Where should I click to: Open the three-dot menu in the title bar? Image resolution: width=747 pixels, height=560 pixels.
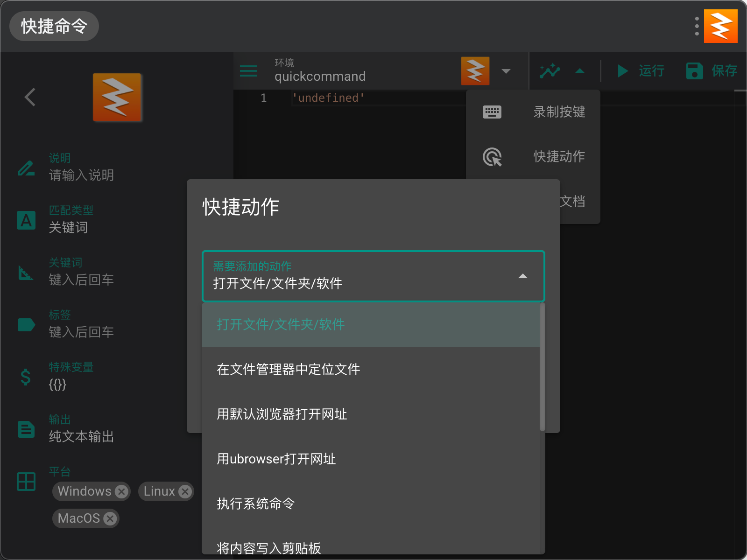[697, 26]
